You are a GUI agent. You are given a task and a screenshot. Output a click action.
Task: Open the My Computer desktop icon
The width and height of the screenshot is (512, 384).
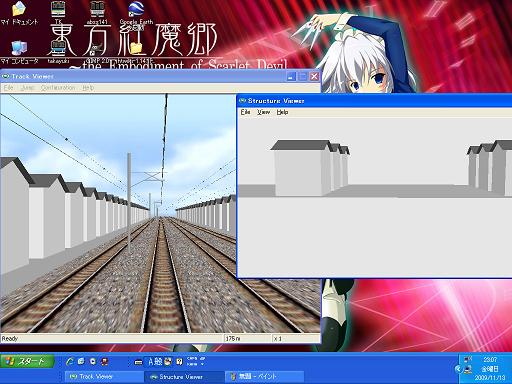pos(19,52)
